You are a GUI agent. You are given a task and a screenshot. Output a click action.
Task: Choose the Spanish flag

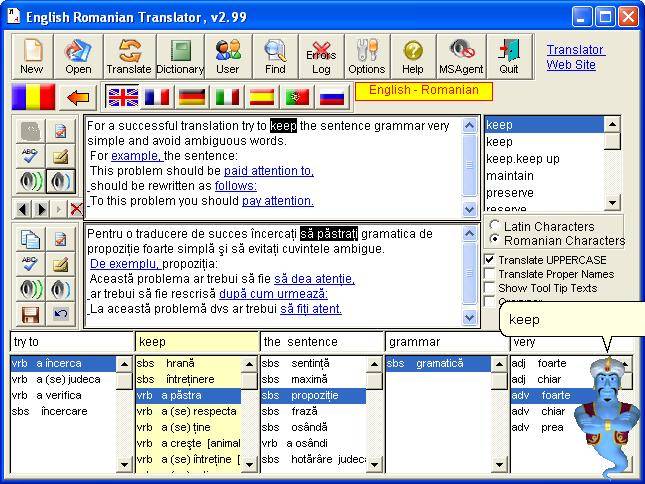(262, 97)
